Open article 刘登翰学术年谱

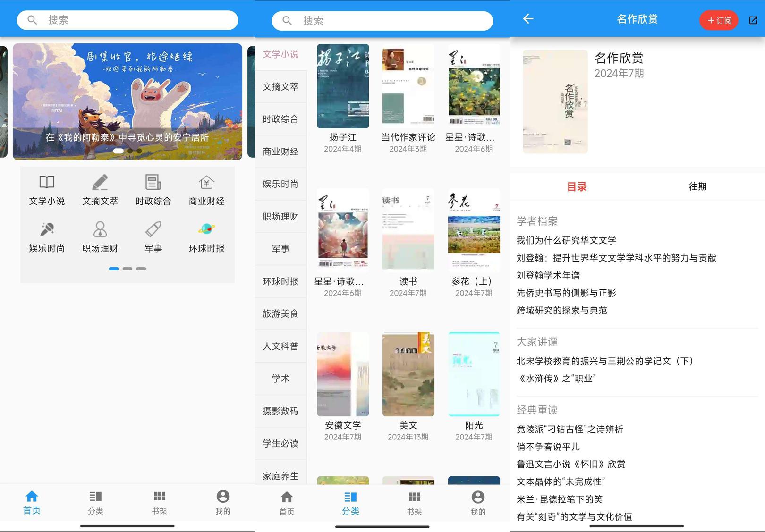pyautogui.click(x=548, y=275)
